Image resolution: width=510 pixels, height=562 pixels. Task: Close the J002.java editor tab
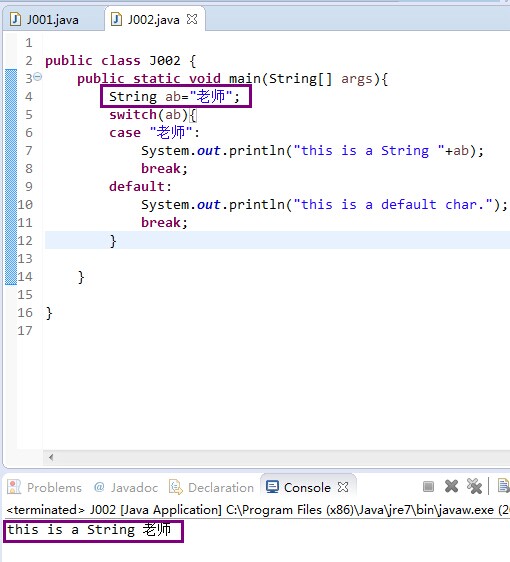tap(192, 19)
